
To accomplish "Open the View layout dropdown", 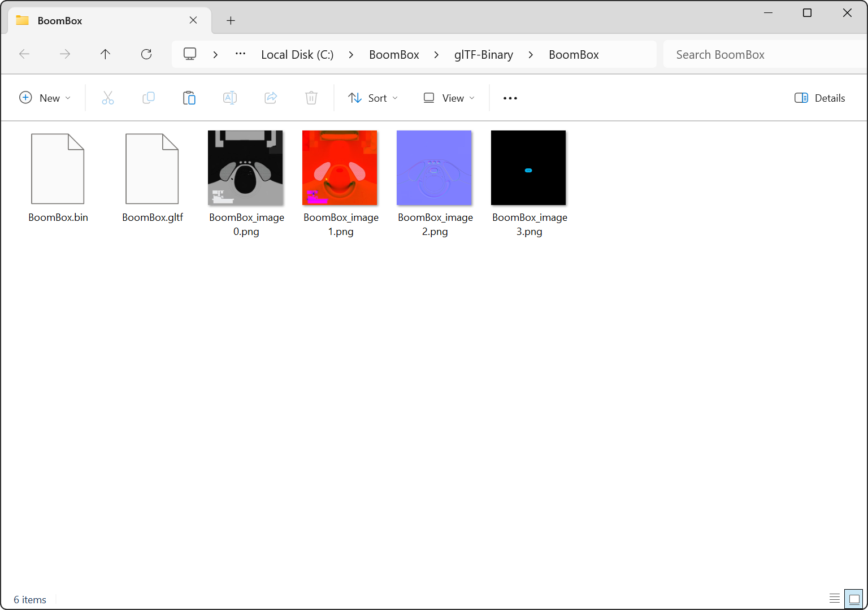I will [449, 98].
